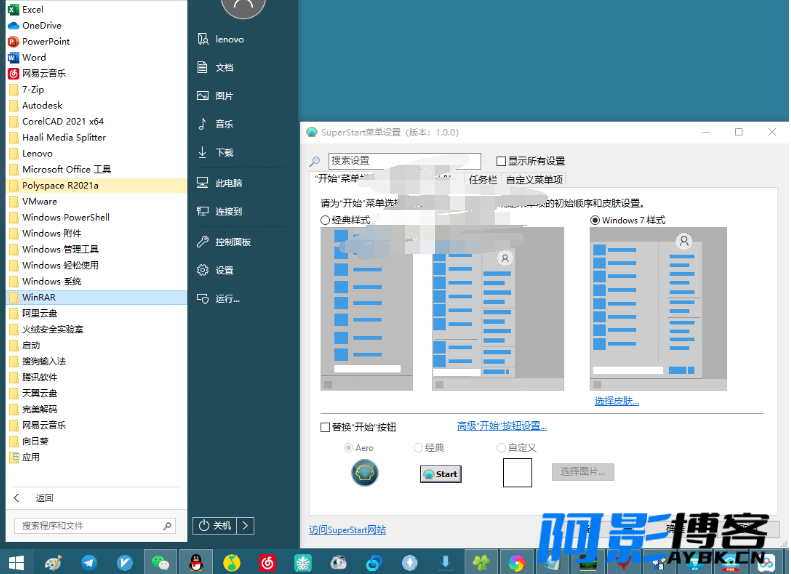The height and width of the screenshot is (574, 791).
Task: Open 高级"开始"按钮设置... link
Action: tap(501, 426)
